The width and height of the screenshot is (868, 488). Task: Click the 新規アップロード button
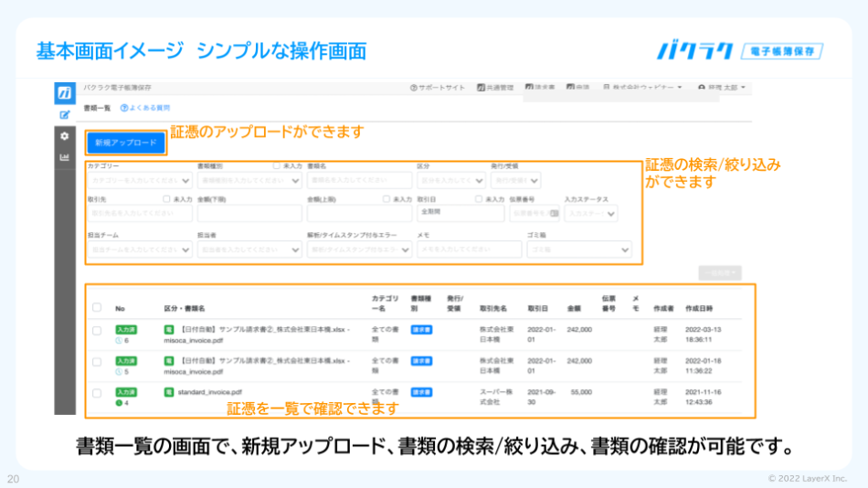[x=126, y=143]
